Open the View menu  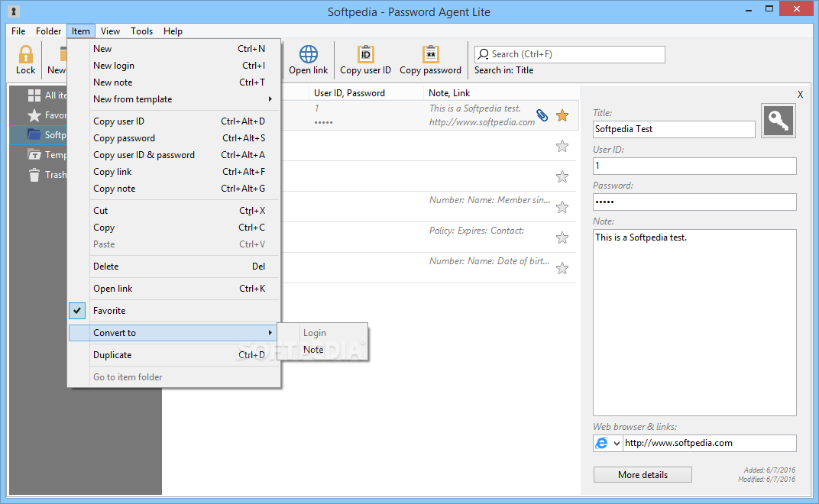(x=110, y=31)
